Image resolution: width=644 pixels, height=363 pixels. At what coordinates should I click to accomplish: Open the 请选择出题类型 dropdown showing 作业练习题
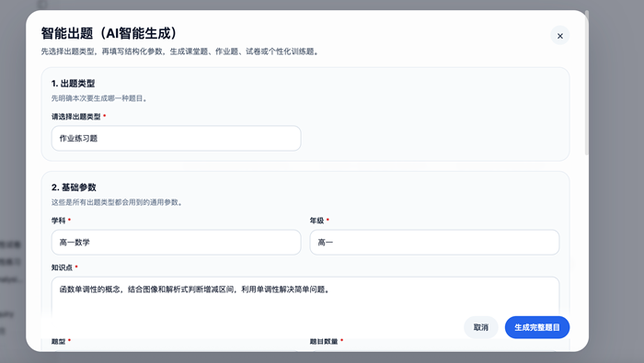pyautogui.click(x=177, y=138)
